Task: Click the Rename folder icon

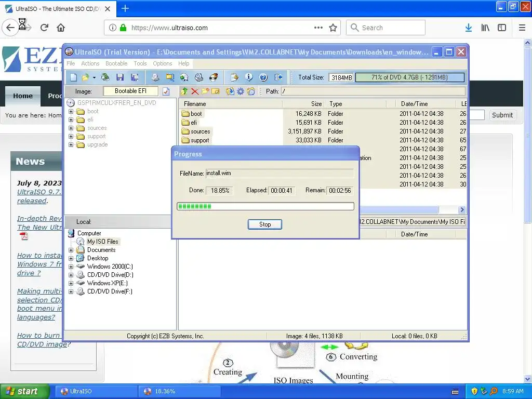Action: tap(216, 91)
